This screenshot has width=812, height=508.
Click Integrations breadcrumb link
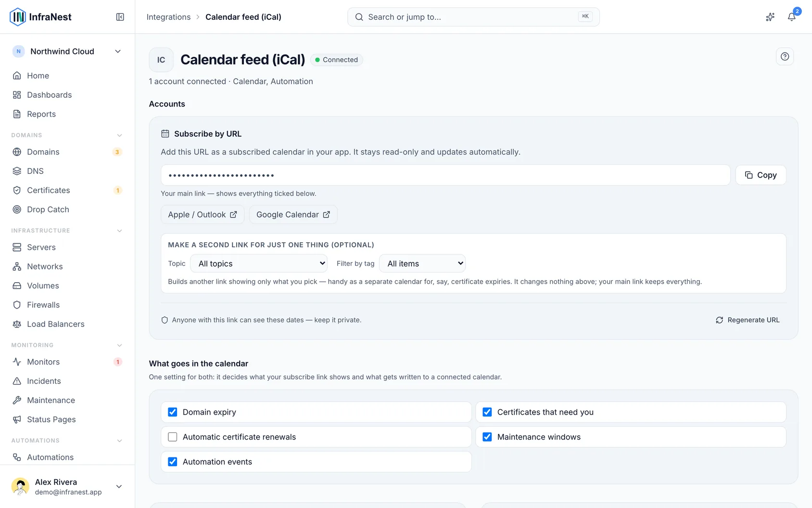tap(168, 17)
